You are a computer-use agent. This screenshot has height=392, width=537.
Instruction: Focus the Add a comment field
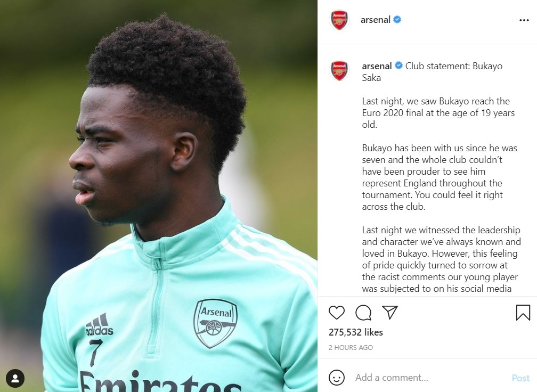pyautogui.click(x=430, y=378)
